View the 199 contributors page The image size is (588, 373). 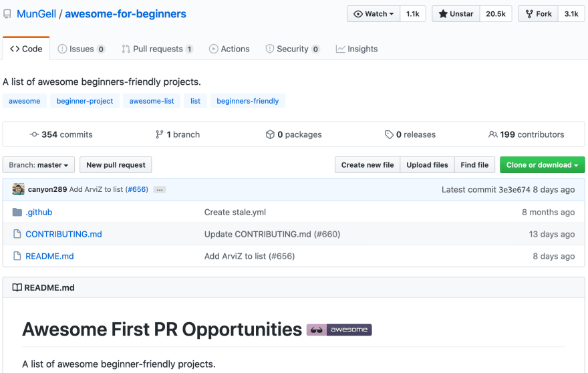point(526,134)
